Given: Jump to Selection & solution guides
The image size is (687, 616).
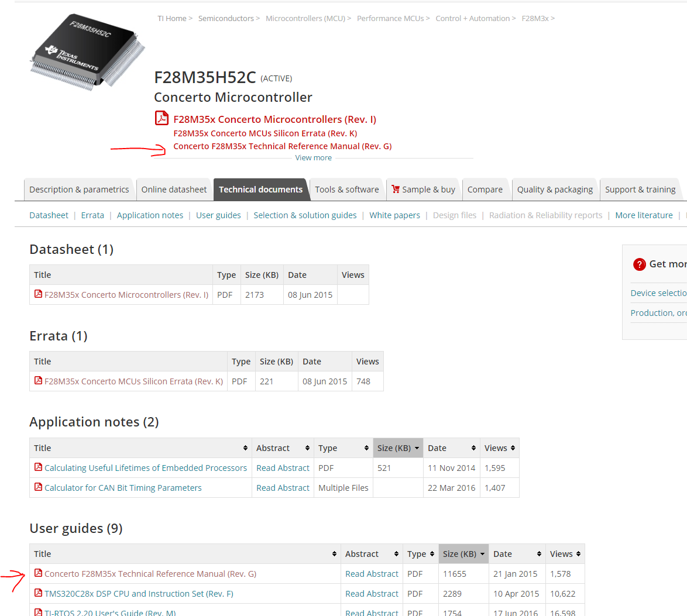Looking at the screenshot, I should point(305,215).
